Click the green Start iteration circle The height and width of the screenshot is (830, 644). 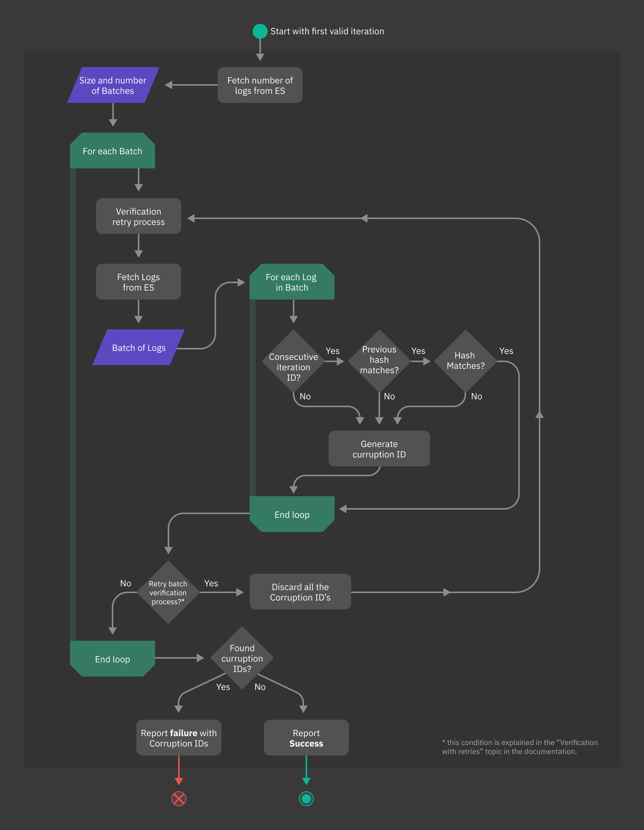click(260, 31)
